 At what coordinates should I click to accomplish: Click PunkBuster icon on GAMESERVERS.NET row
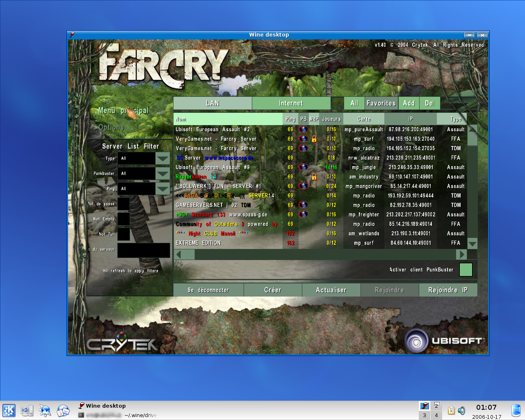click(x=304, y=205)
